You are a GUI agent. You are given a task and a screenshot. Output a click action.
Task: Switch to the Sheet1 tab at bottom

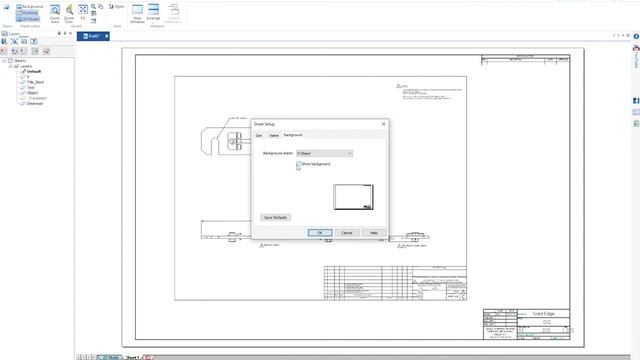click(132, 357)
